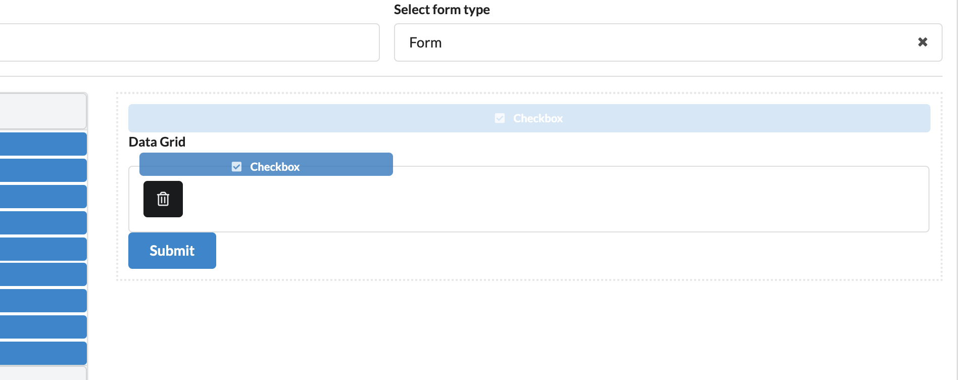Screen dimensions: 980x380
Task: Select the Data Grid label heading
Action: [157, 142]
